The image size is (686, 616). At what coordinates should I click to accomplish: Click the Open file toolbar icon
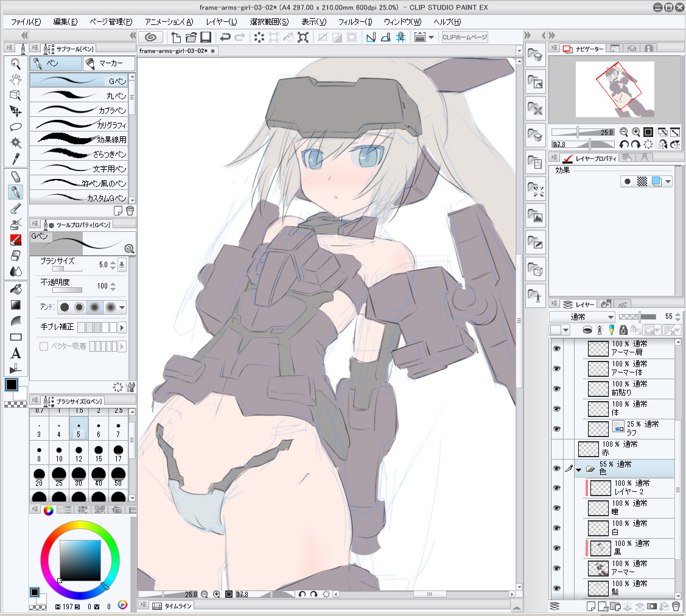(191, 37)
